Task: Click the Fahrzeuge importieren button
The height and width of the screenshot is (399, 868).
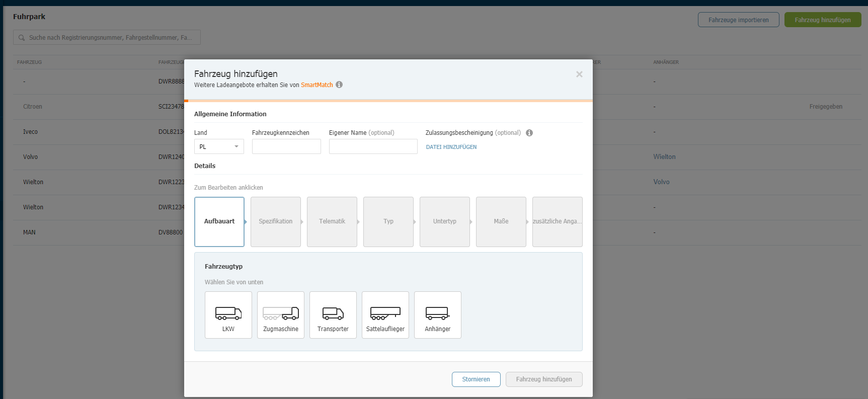Action: (739, 20)
